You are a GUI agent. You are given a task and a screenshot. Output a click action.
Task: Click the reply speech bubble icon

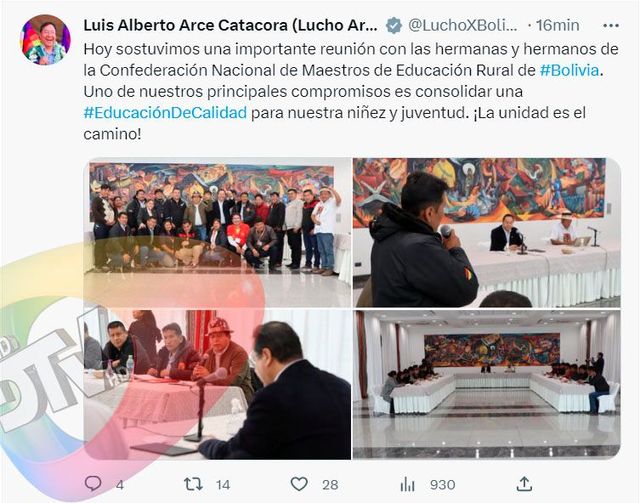tap(93, 484)
